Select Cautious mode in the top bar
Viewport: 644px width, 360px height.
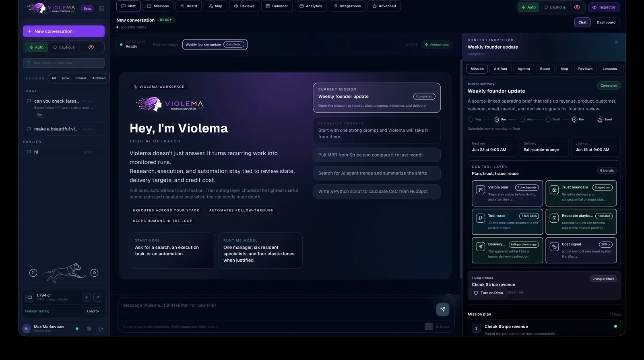point(555,7)
